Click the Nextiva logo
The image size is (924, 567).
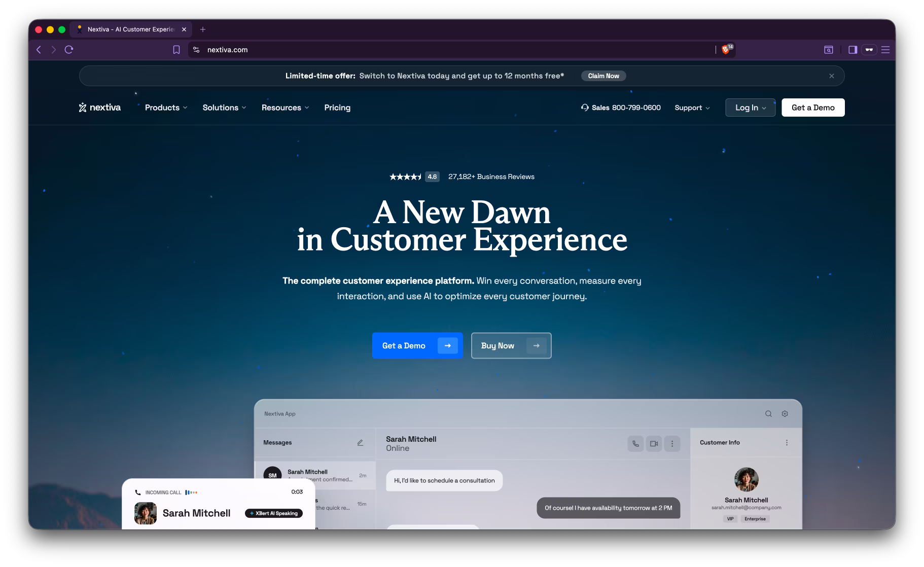click(99, 108)
